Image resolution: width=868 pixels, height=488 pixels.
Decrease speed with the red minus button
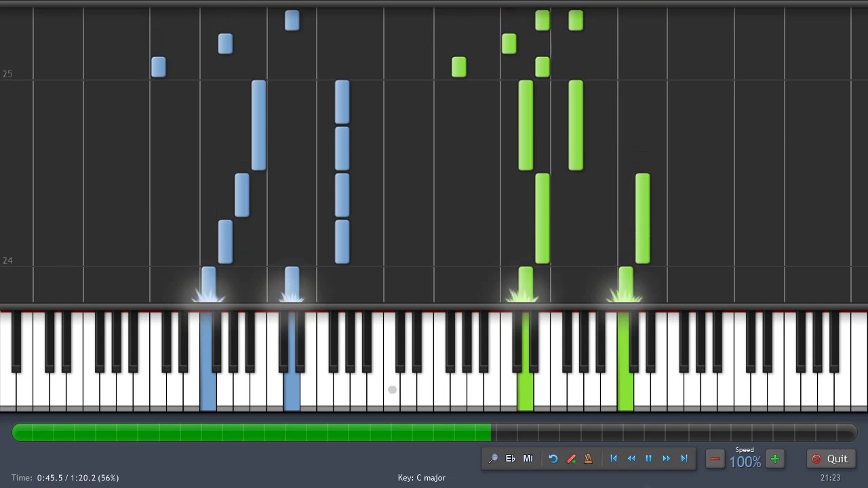pos(715,460)
